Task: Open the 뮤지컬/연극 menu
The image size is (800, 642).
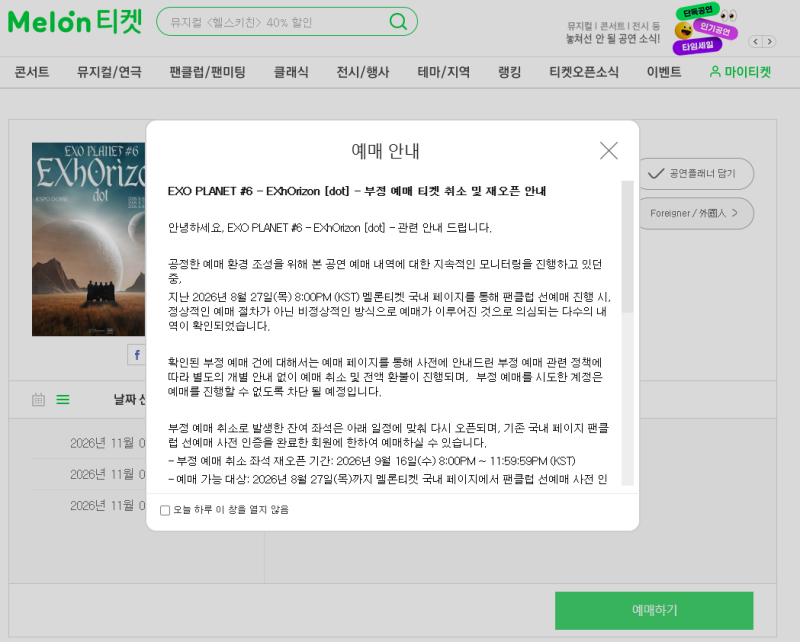Action: (109, 72)
